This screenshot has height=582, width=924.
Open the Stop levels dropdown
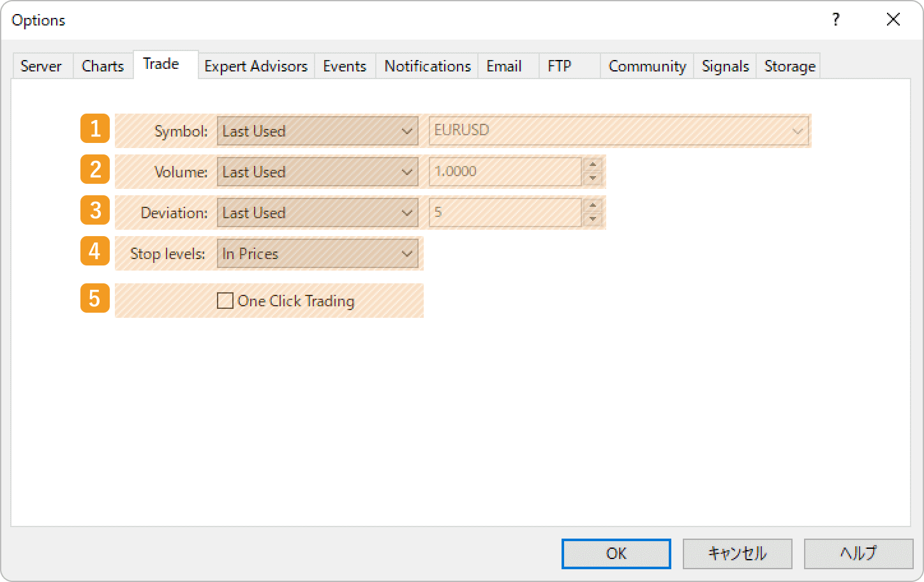click(x=317, y=254)
